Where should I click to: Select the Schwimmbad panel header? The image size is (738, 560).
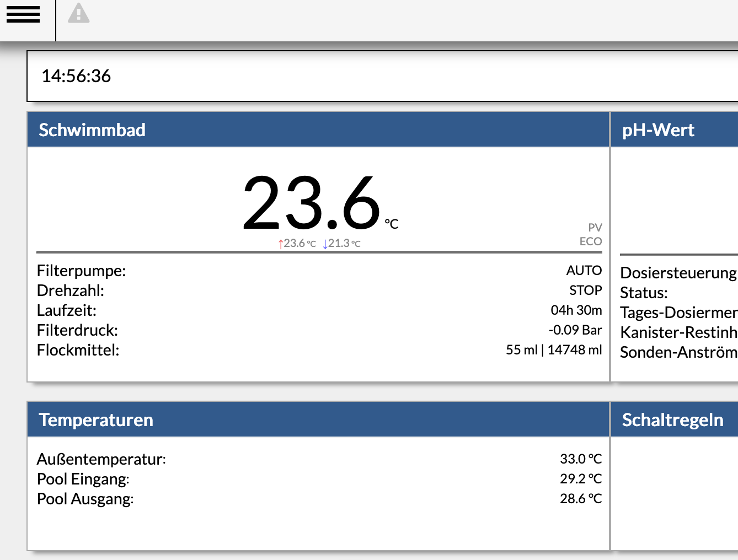pos(318,130)
